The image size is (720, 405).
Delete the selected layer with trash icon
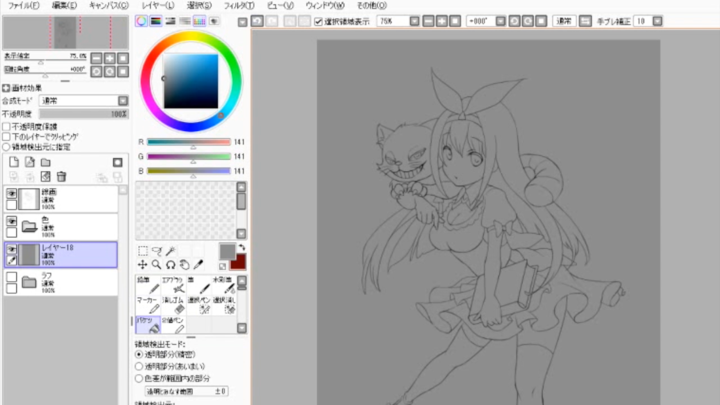pos(62,176)
